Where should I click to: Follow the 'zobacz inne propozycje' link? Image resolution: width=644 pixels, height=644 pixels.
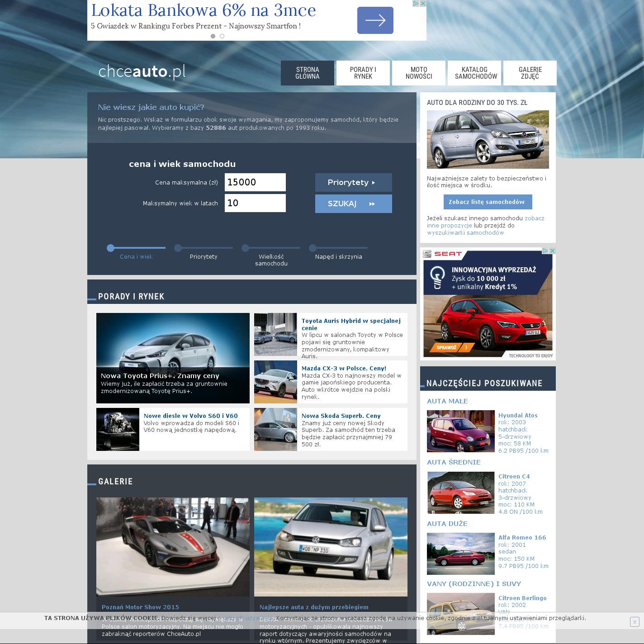pyautogui.click(x=486, y=222)
